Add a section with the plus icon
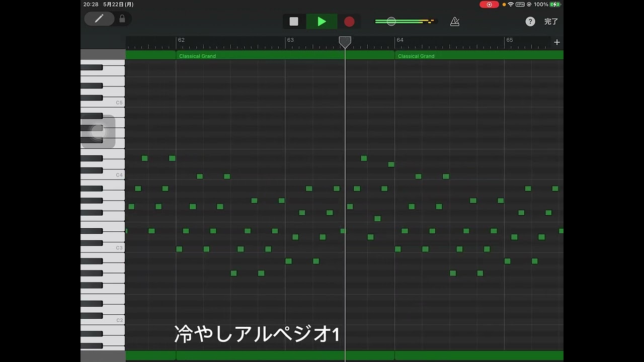The image size is (644, 362). click(x=557, y=42)
